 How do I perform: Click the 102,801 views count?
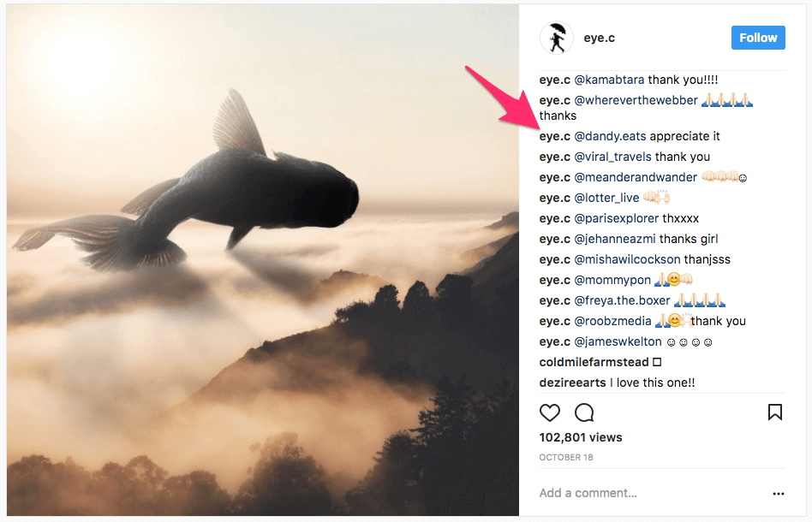581,436
